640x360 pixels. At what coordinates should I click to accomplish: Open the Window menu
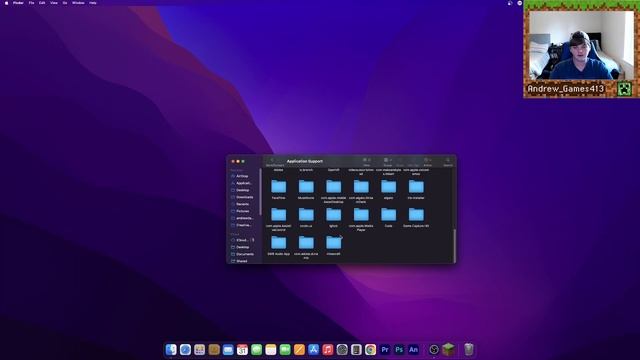pos(78,3)
